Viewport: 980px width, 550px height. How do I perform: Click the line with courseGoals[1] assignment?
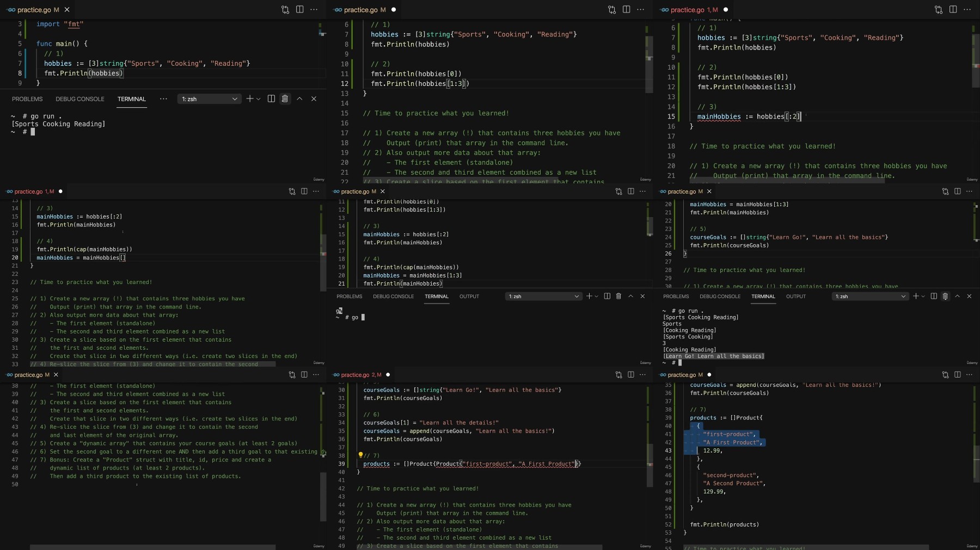[430, 423]
